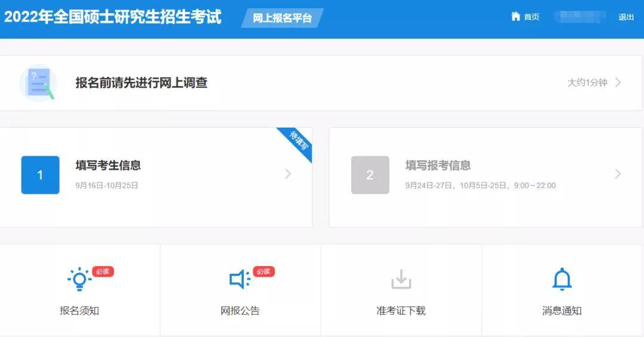Select the gray step 2 number box

point(370,175)
